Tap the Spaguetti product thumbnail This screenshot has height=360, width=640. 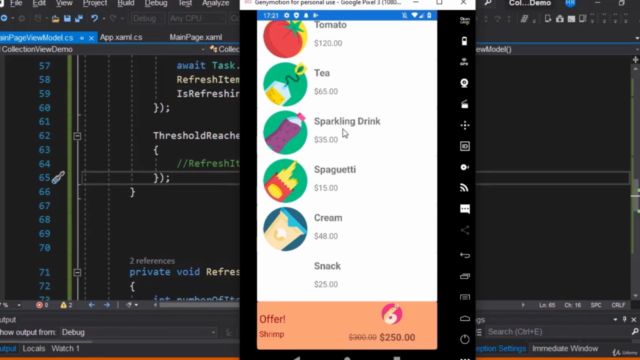pos(285,181)
